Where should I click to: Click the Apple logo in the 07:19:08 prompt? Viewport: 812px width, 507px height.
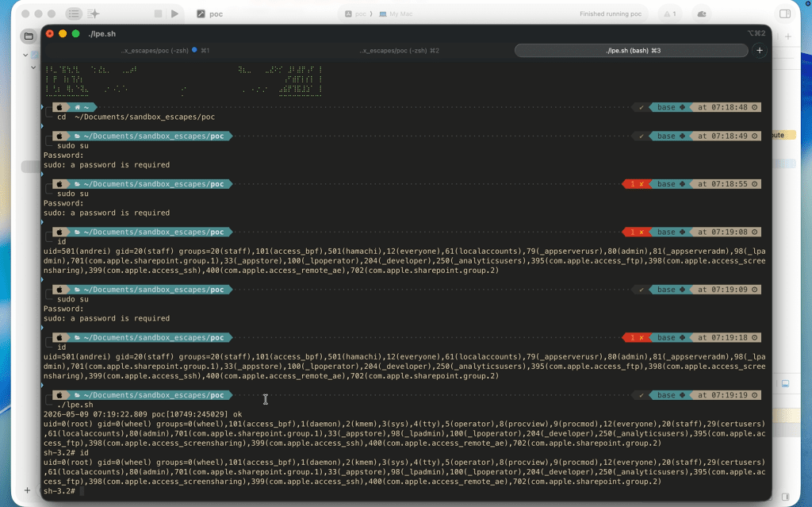click(59, 232)
